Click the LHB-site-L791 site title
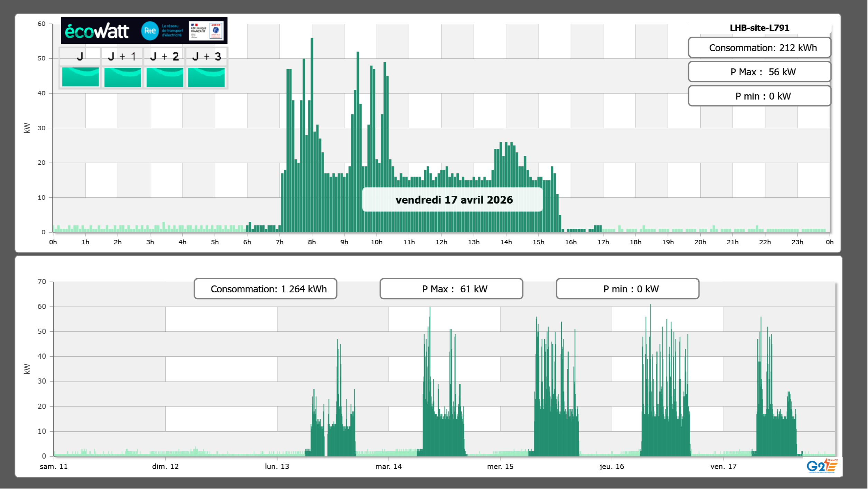 [759, 28]
